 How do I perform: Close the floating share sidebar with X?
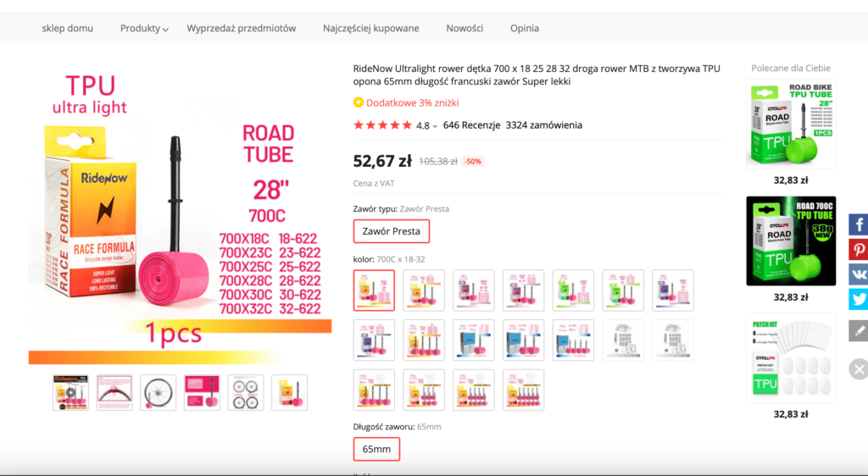pos(859,368)
